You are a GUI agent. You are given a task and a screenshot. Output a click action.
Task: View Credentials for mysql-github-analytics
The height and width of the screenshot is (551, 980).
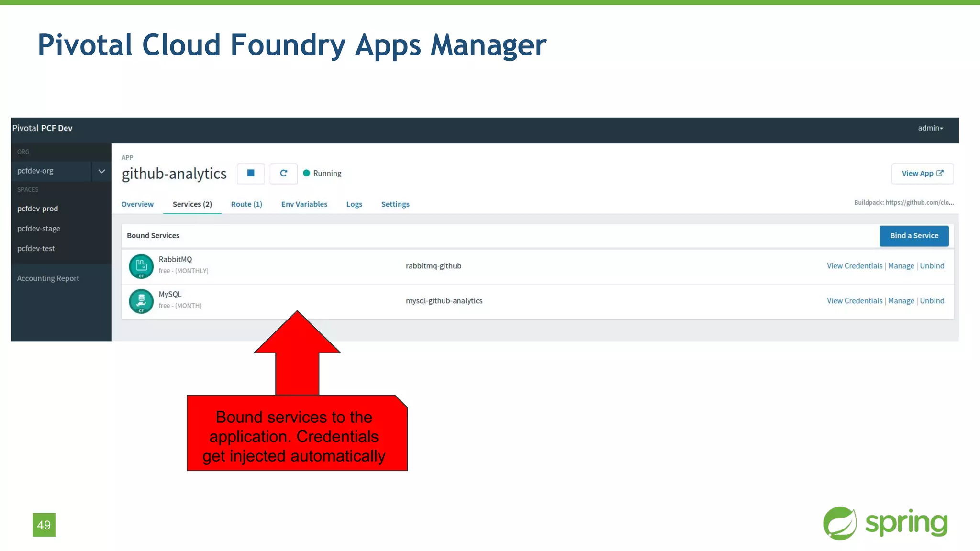pyautogui.click(x=855, y=301)
